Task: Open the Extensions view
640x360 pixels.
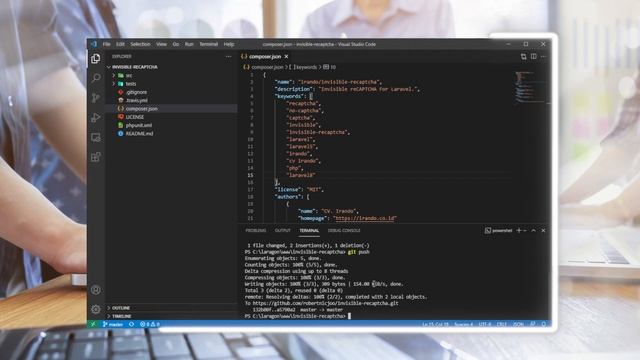Action: click(96, 157)
